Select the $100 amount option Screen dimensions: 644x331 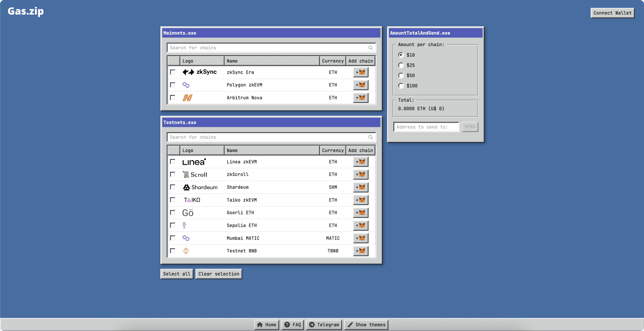tap(401, 86)
